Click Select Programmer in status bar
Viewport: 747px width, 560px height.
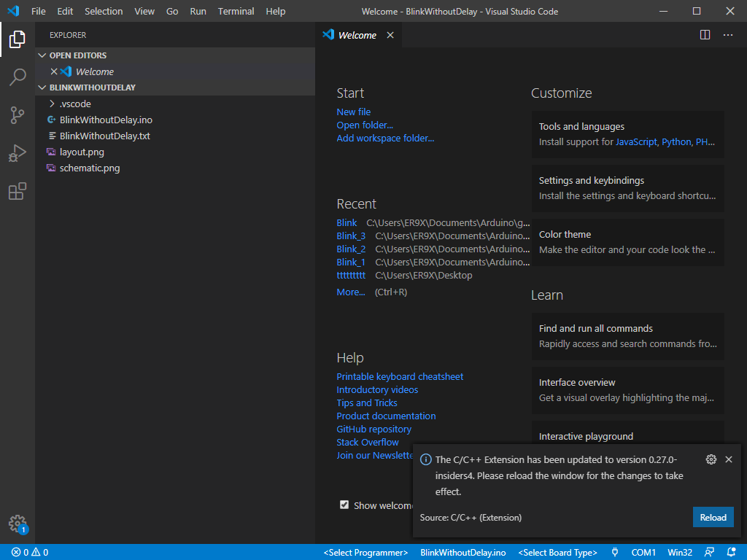click(366, 553)
